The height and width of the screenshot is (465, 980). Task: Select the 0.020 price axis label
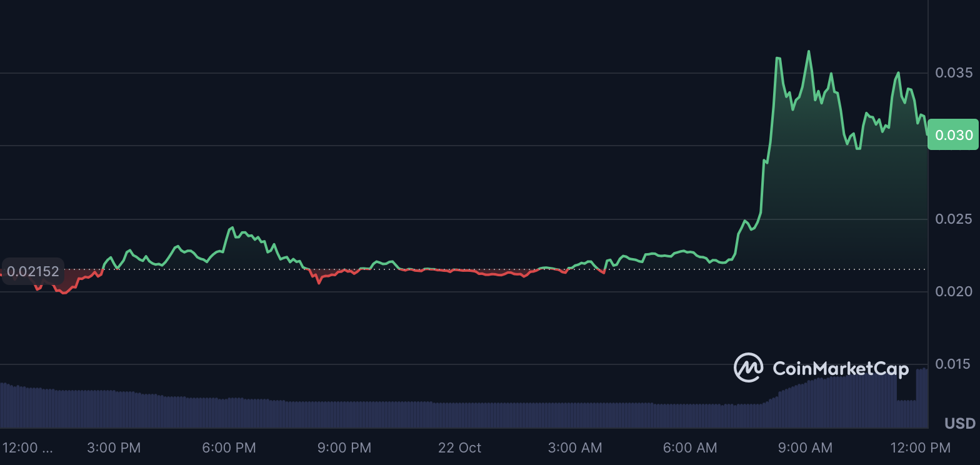954,291
